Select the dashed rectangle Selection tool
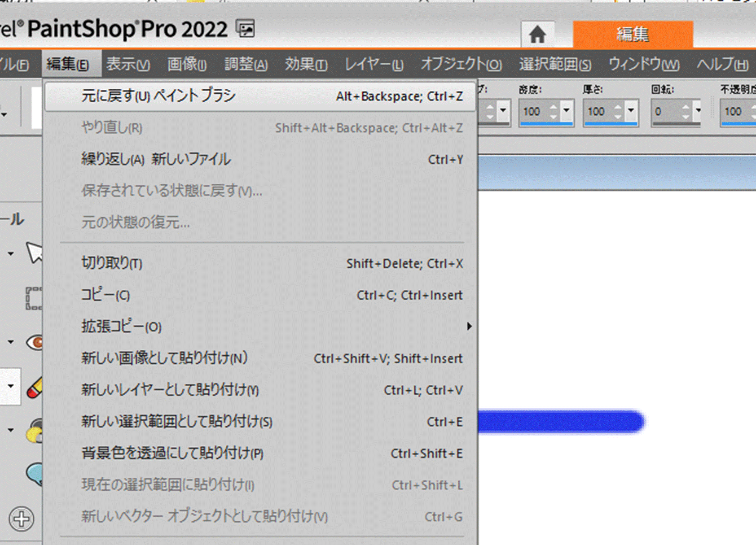The image size is (756, 545). (x=34, y=298)
